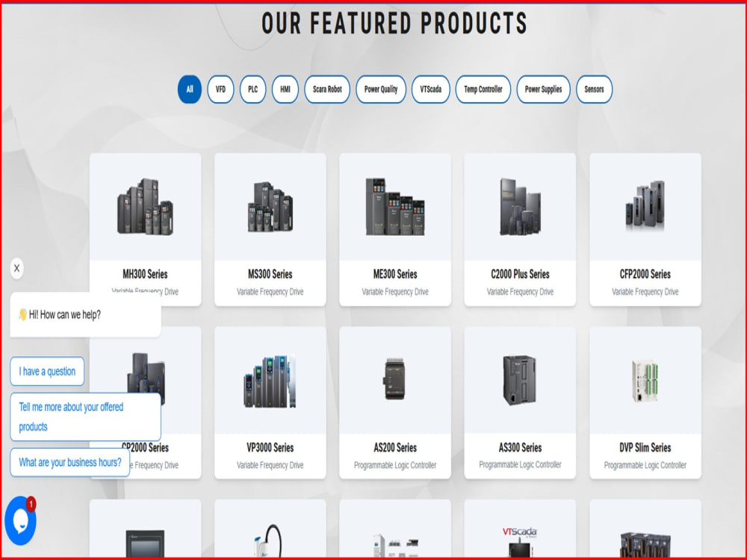Show Scara Robot products
747x560 pixels.
click(x=327, y=89)
